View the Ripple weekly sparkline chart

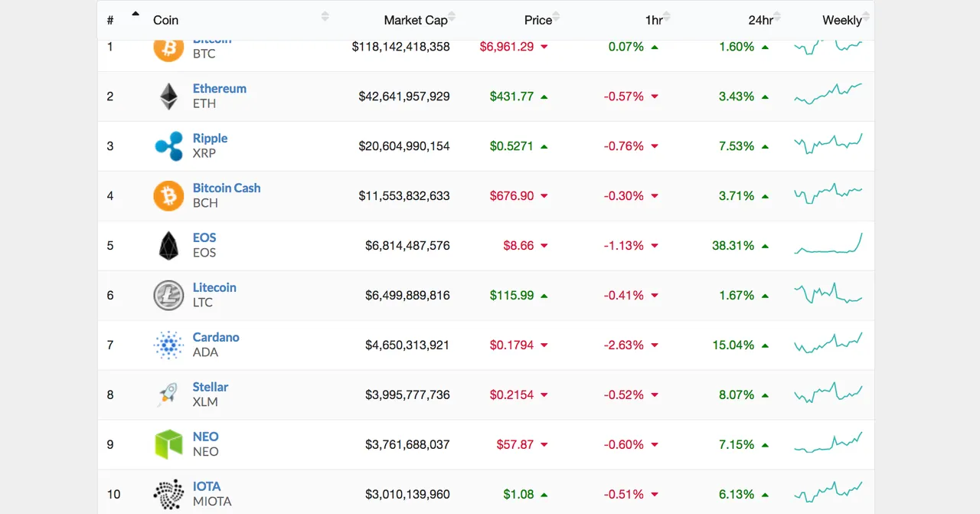[x=828, y=144]
